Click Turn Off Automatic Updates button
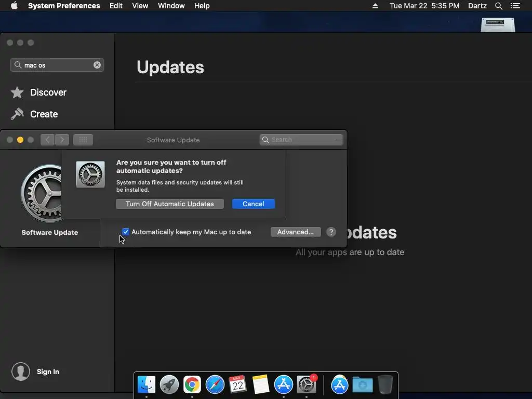Viewport: 532px width, 399px height. pos(170,204)
